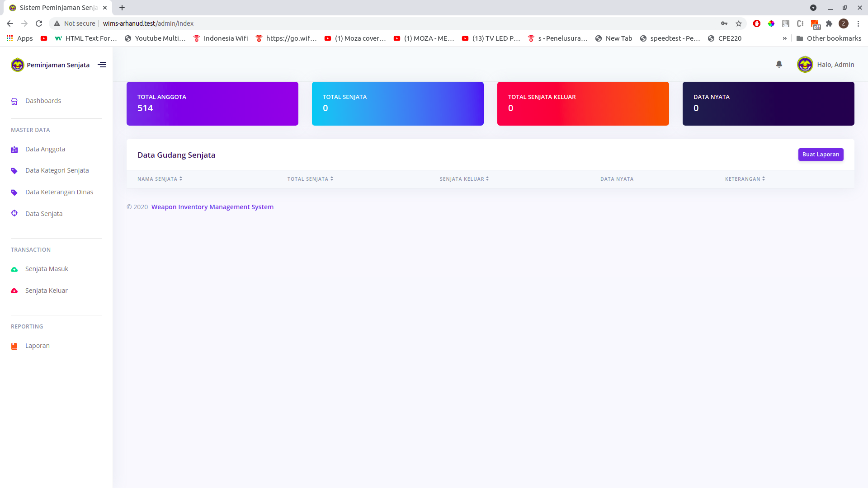868x488 pixels.
Task: Click the Laporan orange book icon
Action: pos(14,346)
